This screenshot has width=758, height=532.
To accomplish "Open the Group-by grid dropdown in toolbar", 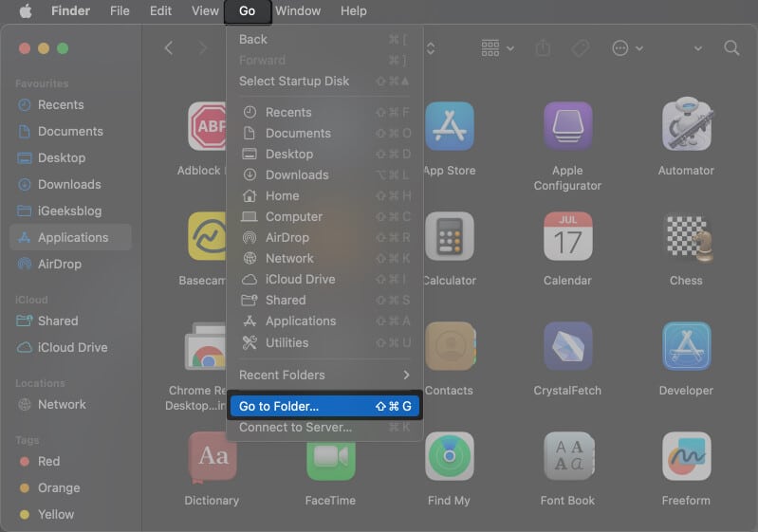I will (x=498, y=48).
